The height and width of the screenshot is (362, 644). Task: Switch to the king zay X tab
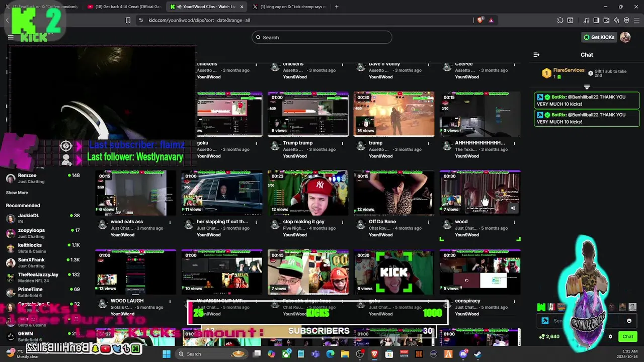(x=296, y=7)
